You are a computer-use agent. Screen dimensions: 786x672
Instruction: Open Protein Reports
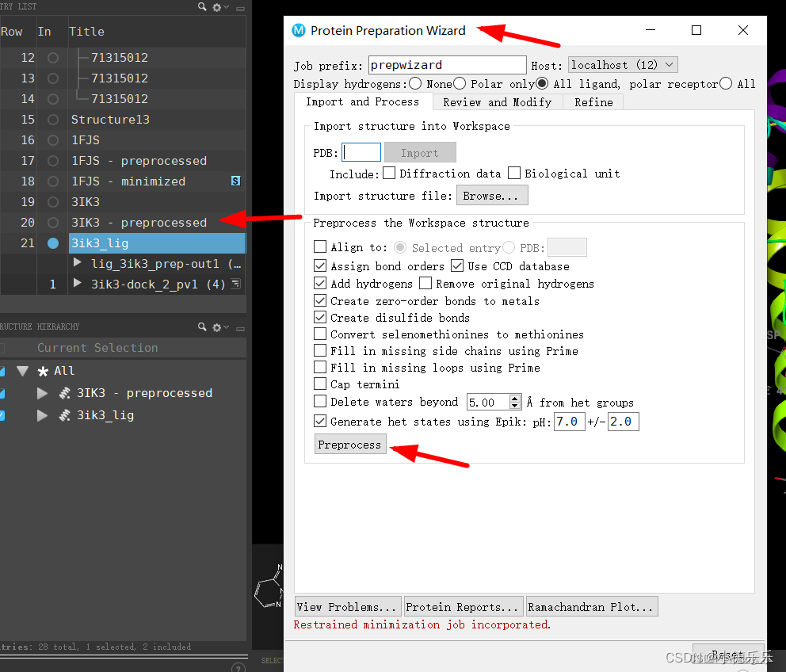[464, 607]
